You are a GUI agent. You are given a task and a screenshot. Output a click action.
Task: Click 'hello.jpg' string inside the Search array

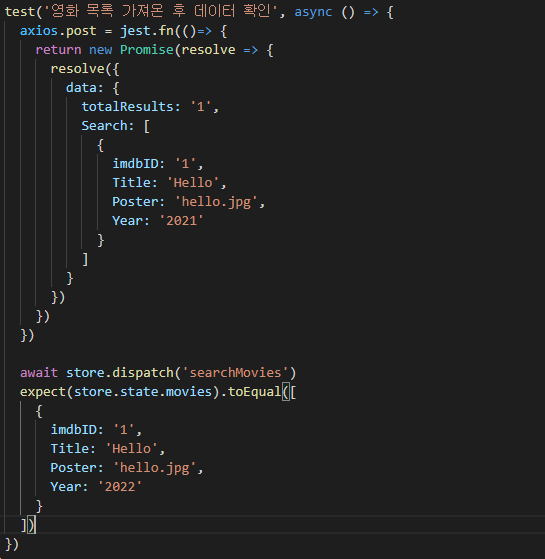pyautogui.click(x=216, y=202)
